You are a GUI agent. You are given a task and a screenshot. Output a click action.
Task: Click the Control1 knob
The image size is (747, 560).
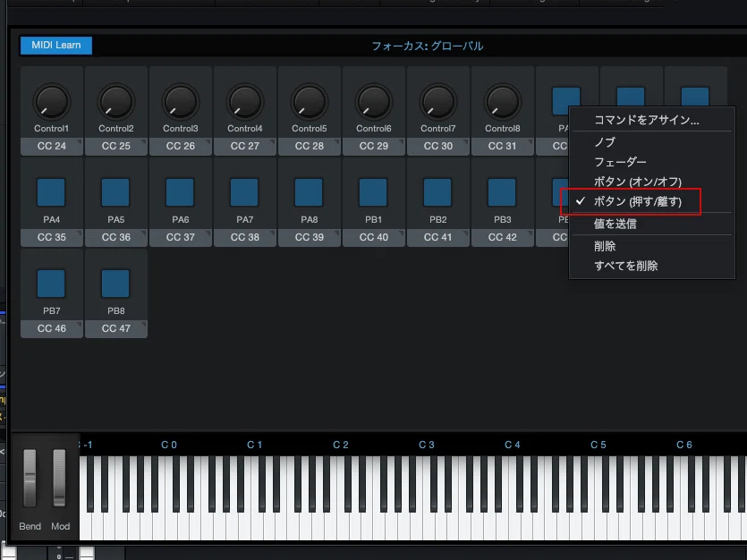pos(52,102)
